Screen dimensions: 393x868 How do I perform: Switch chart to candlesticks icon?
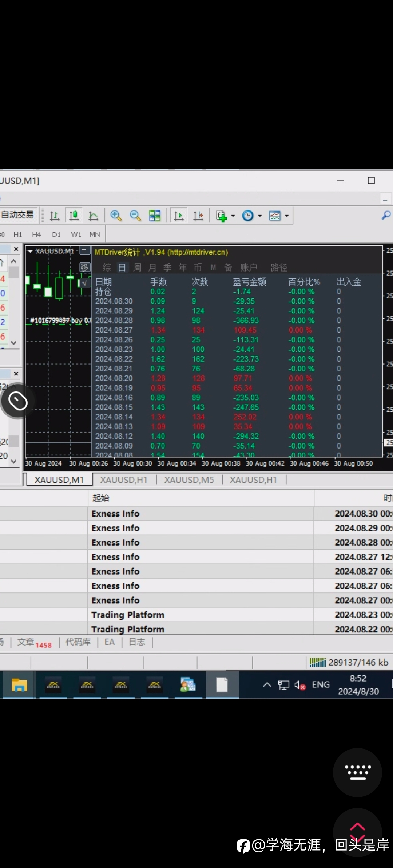[74, 216]
